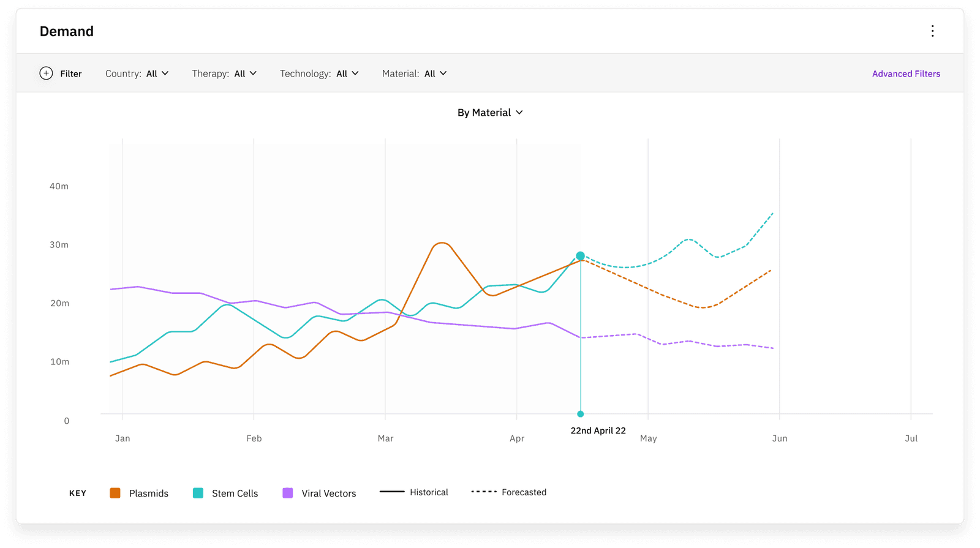
Task: Open Advanced Filters link
Action: pos(906,73)
